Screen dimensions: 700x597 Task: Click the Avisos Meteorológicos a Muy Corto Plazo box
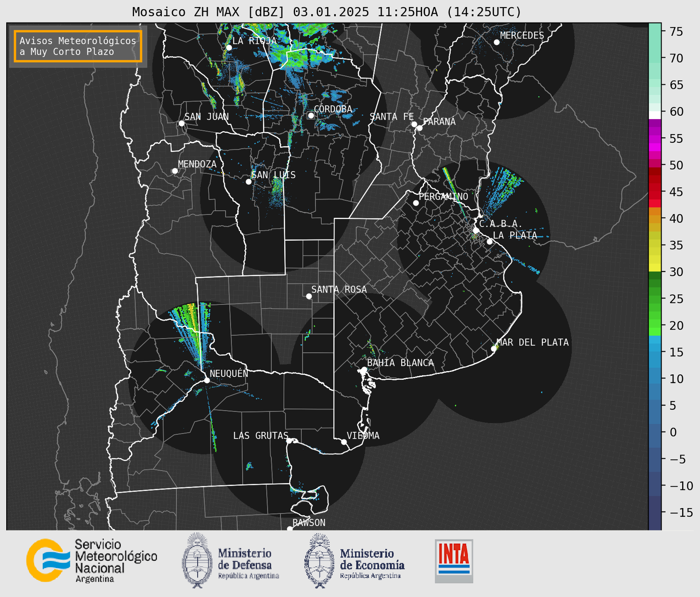[78, 46]
